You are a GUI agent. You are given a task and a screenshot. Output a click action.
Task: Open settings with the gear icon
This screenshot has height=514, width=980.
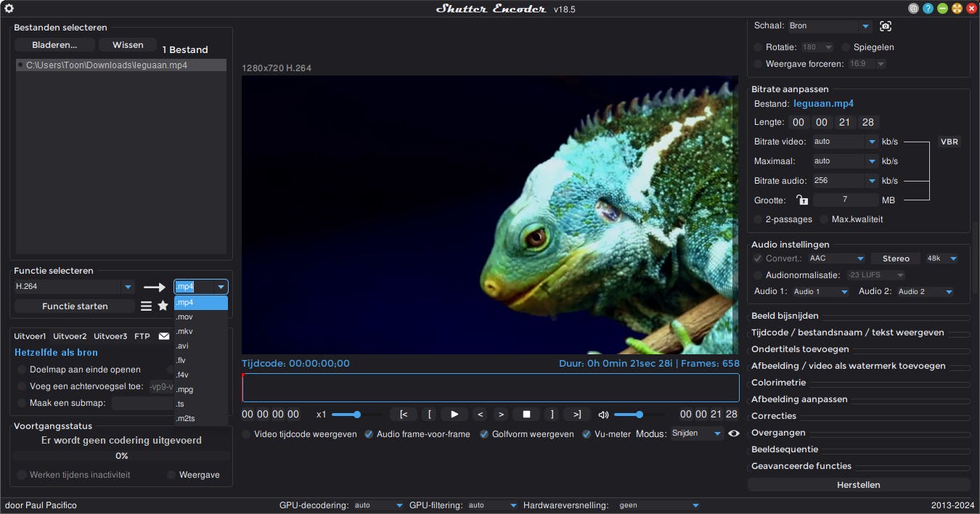(9, 9)
